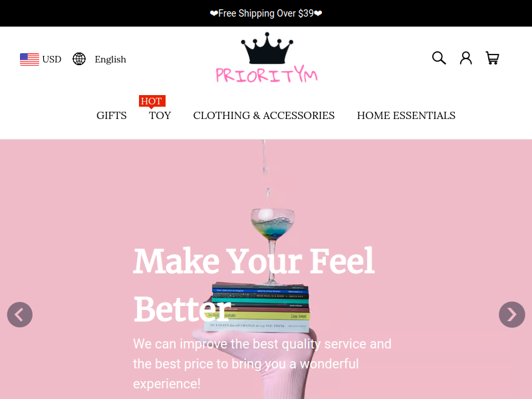Click the US flag currency icon
Viewport: 532px width, 399px height.
point(29,59)
